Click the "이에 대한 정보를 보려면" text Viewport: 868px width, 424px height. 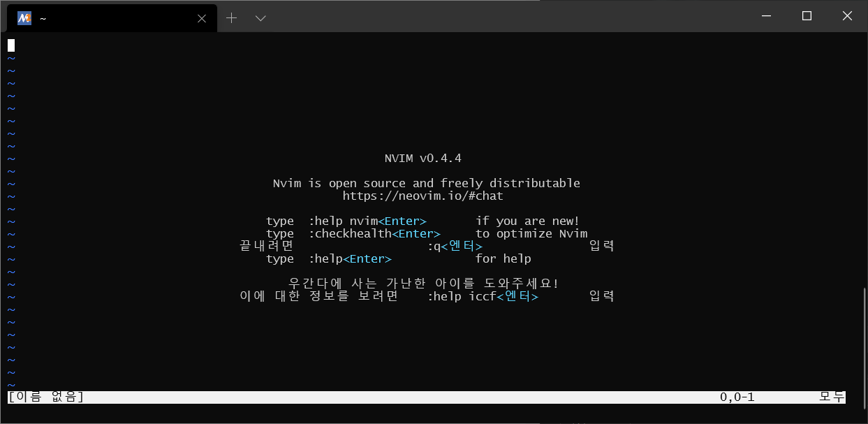tap(318, 297)
